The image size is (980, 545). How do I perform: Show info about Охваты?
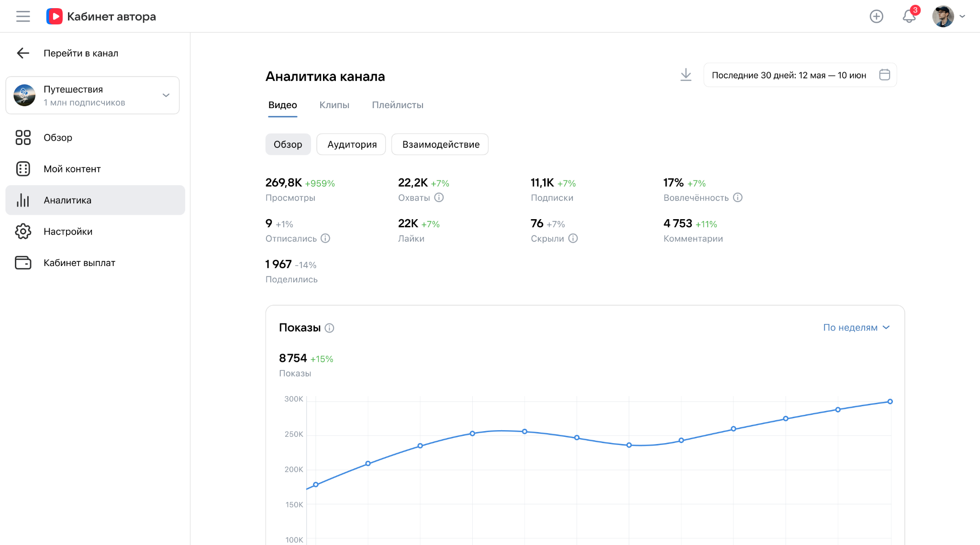click(x=439, y=198)
